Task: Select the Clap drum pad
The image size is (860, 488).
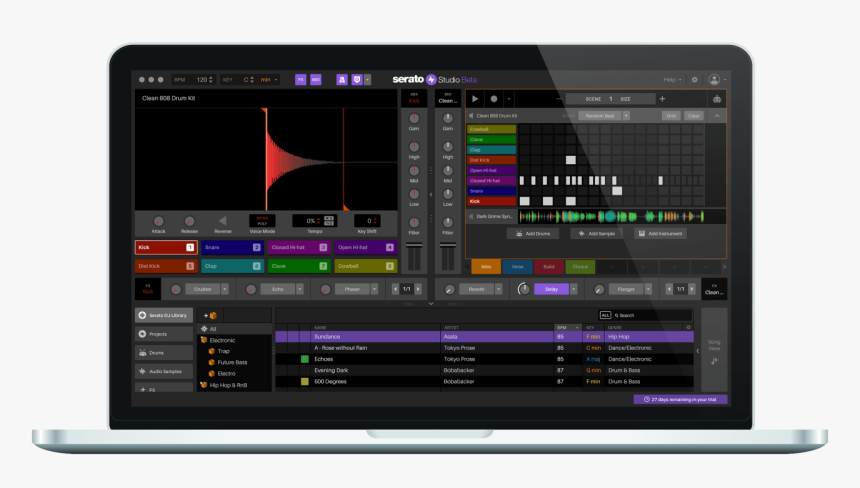Action: click(x=233, y=266)
